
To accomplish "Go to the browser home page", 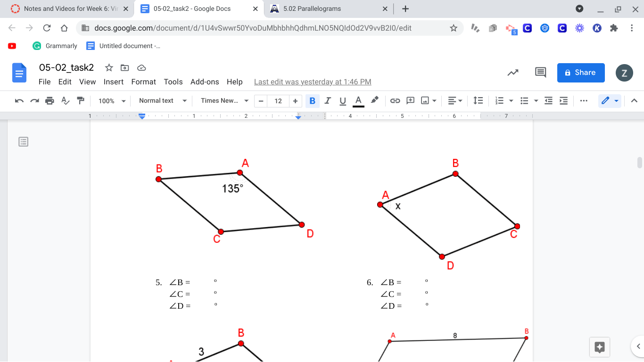I will click(x=64, y=28).
